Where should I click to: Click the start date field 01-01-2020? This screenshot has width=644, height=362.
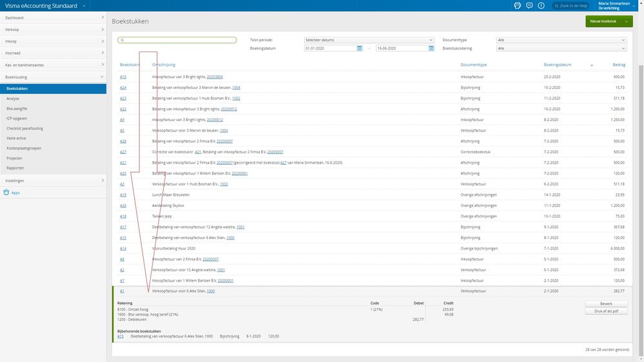point(330,48)
